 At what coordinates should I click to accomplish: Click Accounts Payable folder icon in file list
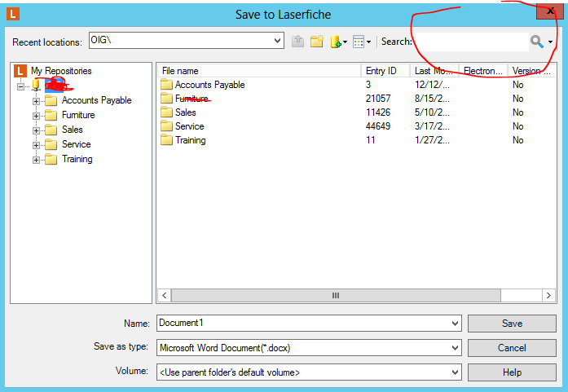point(166,85)
